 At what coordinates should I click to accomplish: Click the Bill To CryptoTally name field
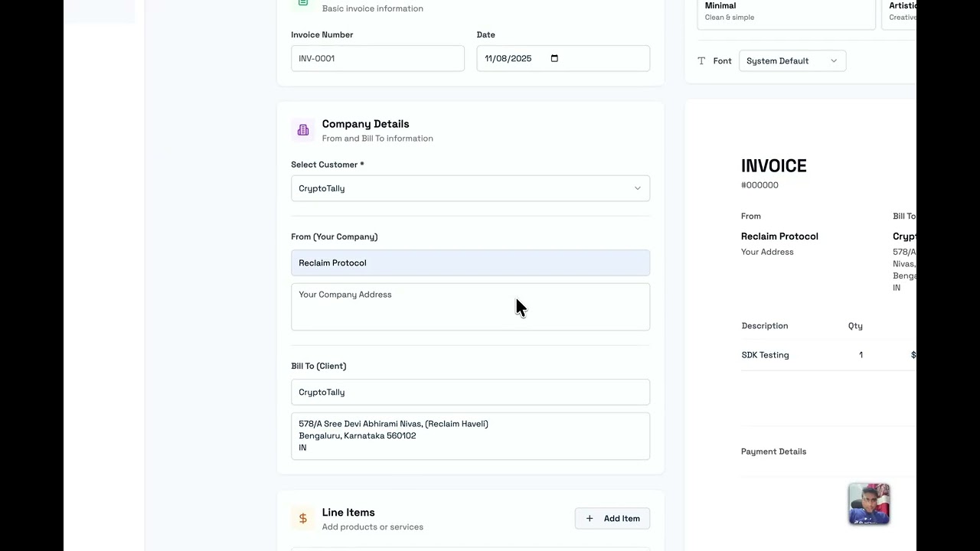coord(470,392)
